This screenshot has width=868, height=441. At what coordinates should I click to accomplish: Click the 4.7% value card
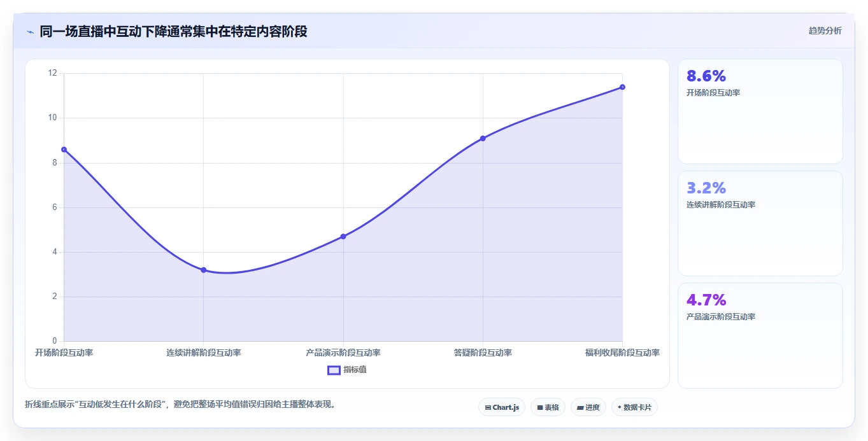760,335
